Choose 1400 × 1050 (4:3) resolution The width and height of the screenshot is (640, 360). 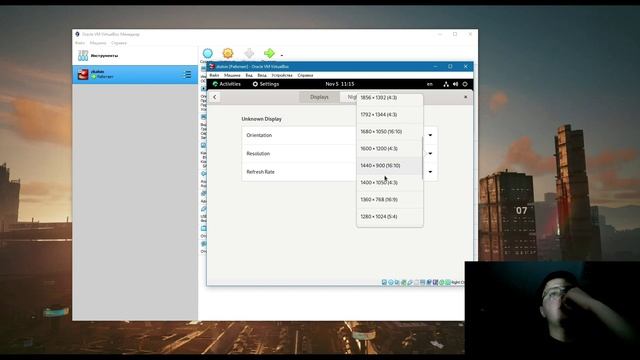[390, 182]
